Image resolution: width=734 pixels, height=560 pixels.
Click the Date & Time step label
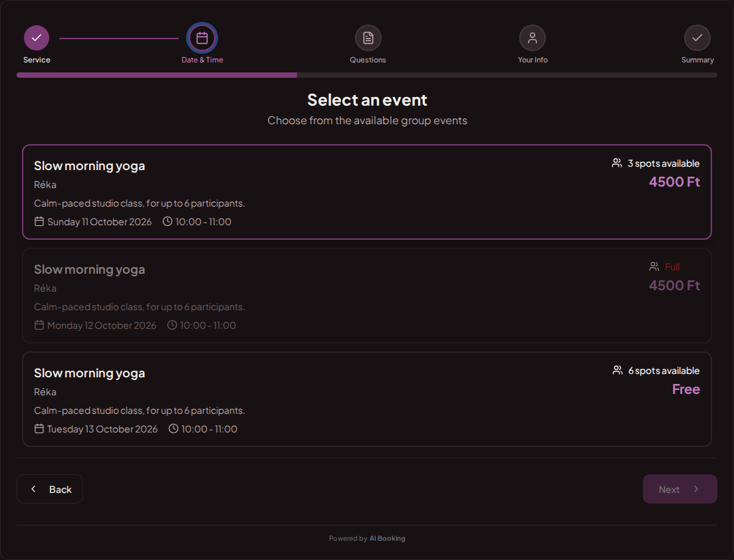(x=202, y=60)
